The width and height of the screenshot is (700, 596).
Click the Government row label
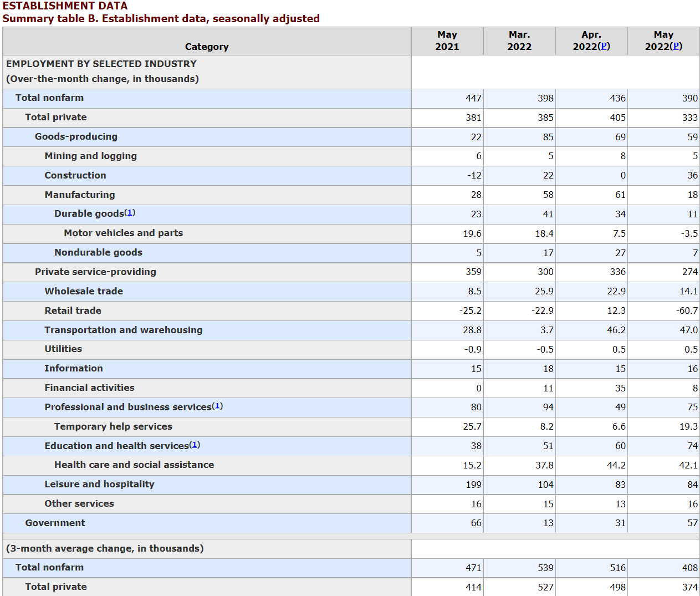[55, 523]
